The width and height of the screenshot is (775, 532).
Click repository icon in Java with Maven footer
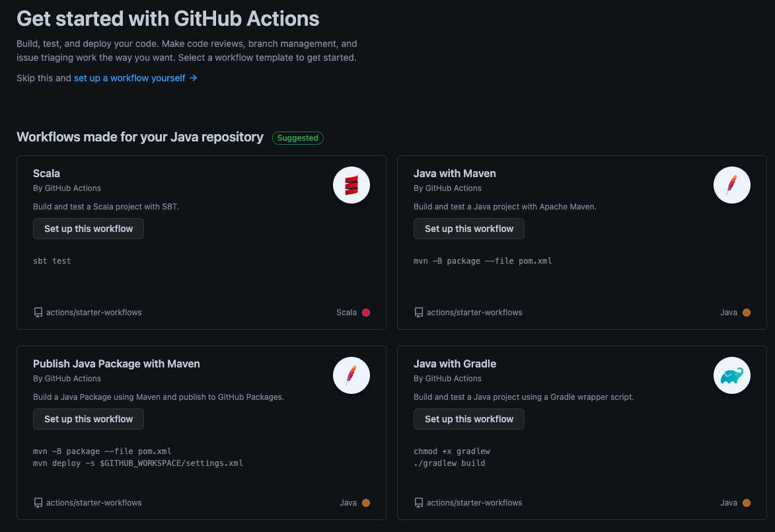pos(419,313)
